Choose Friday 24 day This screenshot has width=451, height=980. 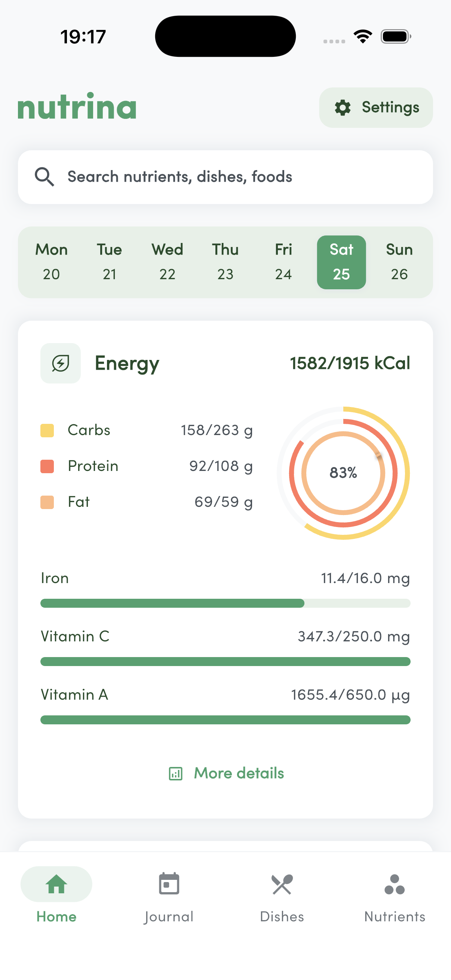click(283, 262)
